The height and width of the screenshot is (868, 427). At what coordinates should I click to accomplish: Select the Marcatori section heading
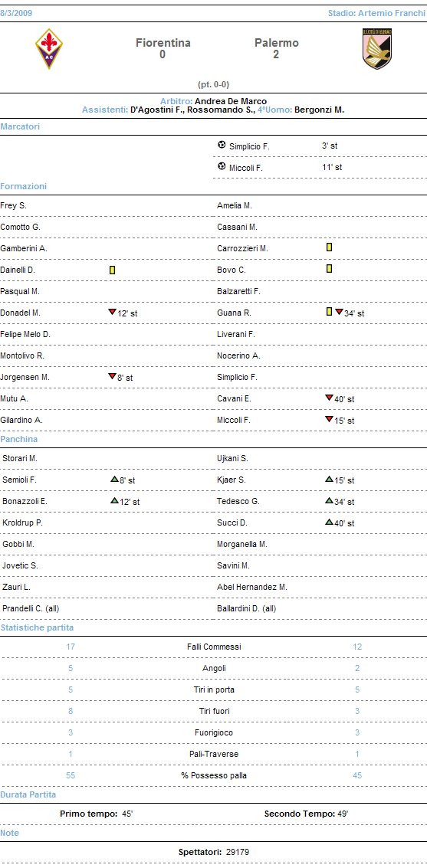(x=20, y=126)
